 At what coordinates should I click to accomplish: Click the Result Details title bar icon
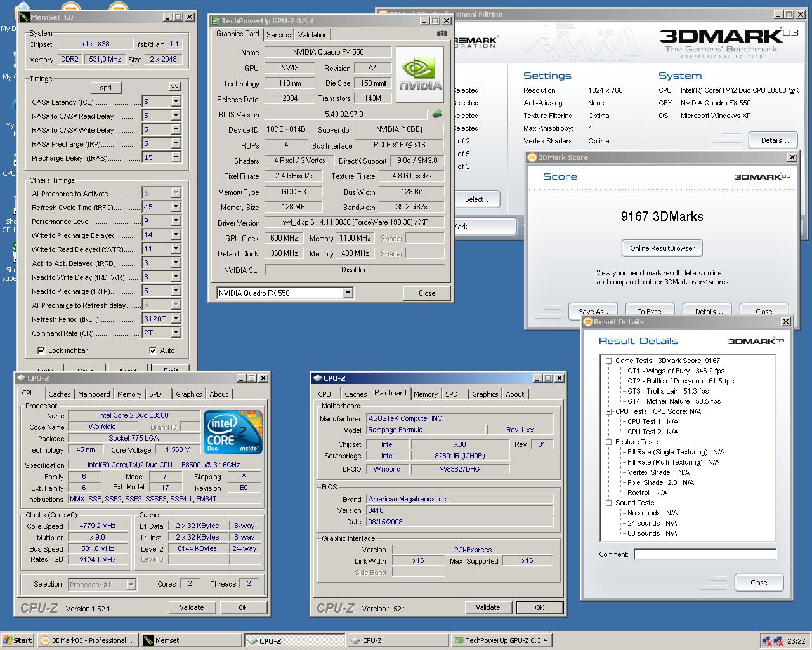pyautogui.click(x=588, y=322)
